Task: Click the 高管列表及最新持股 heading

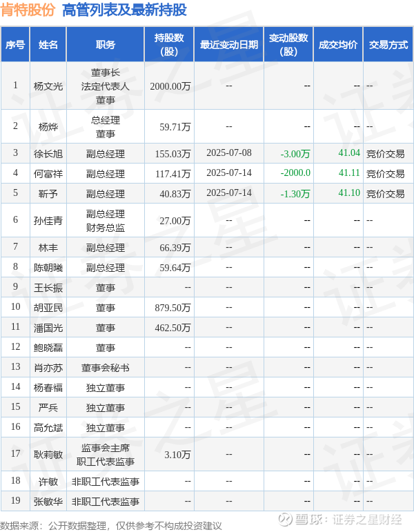Action: coord(124,10)
